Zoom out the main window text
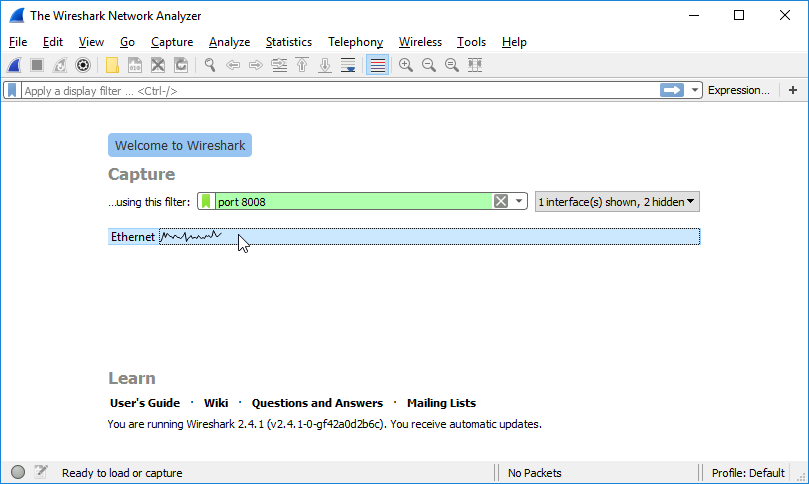 (x=428, y=65)
